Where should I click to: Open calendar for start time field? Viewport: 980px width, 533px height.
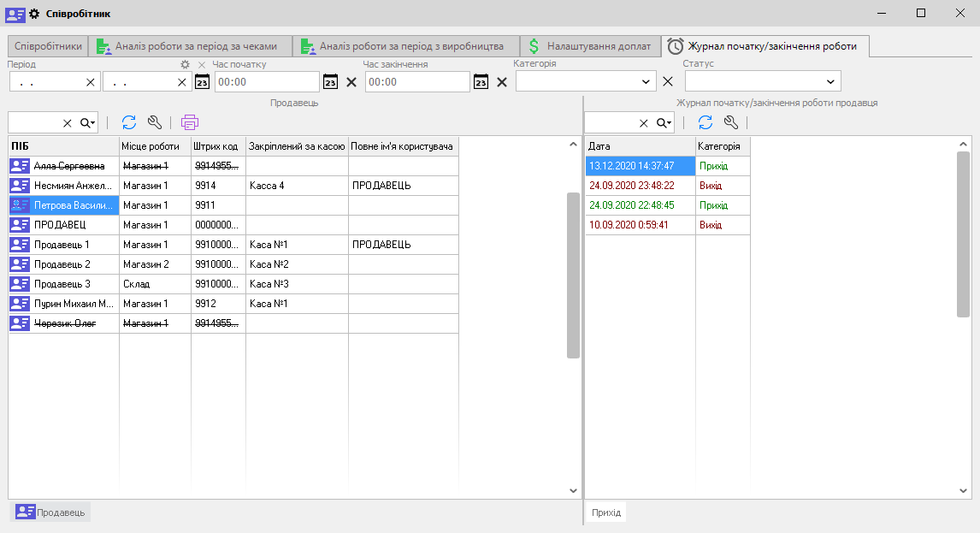pyautogui.click(x=330, y=81)
